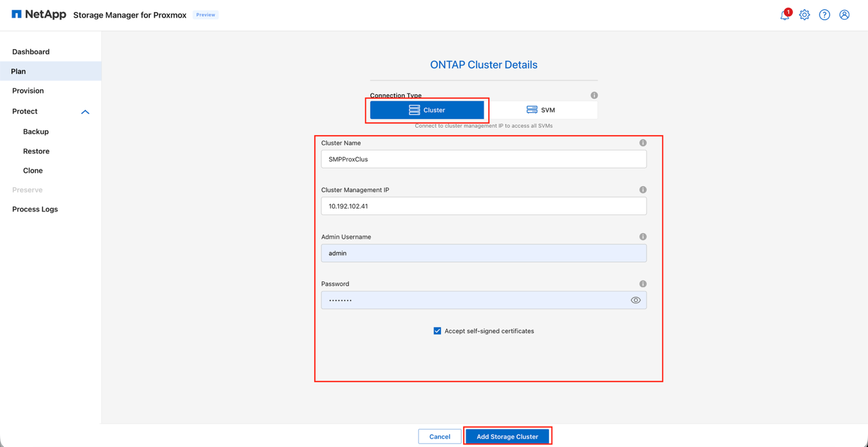
Task: Select the SVM connection type option
Action: [x=542, y=109]
